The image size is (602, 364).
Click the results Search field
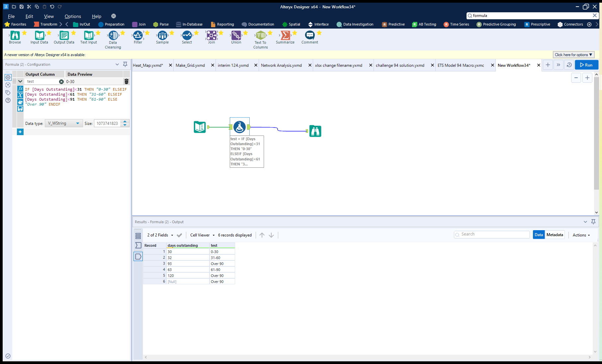492,234
